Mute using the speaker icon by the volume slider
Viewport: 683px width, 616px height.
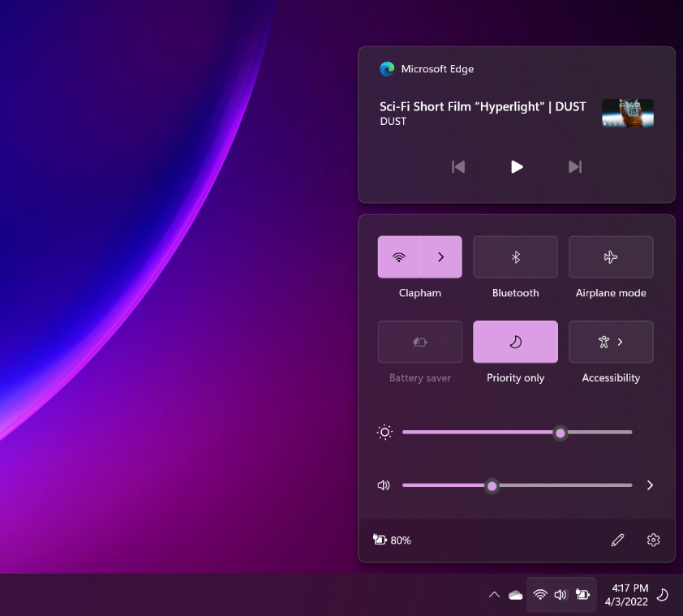[x=384, y=485]
